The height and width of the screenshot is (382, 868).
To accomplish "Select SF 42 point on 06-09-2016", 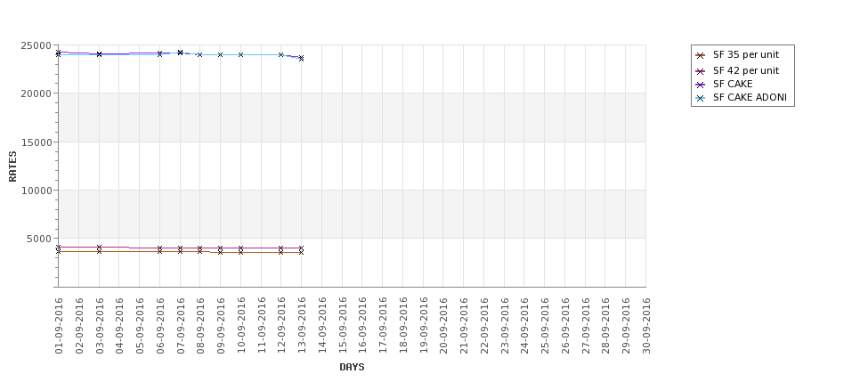I will tap(159, 248).
